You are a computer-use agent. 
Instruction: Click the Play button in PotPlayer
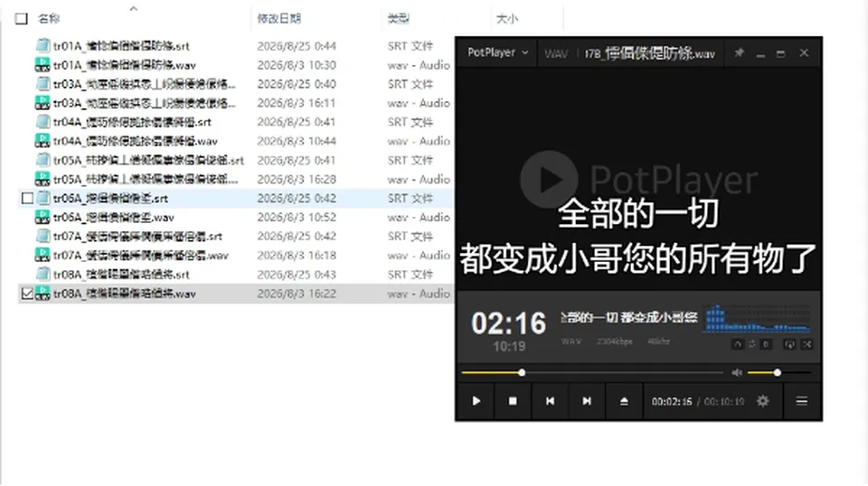point(476,401)
